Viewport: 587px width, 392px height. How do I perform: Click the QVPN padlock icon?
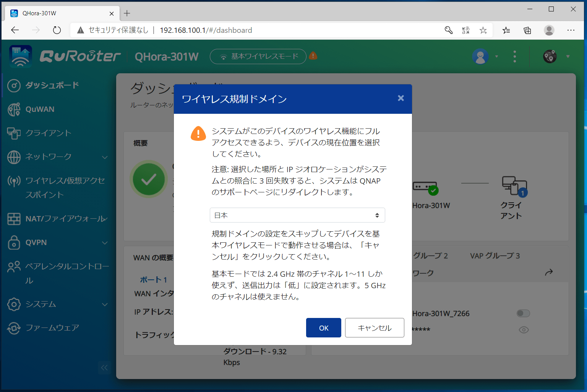point(14,243)
